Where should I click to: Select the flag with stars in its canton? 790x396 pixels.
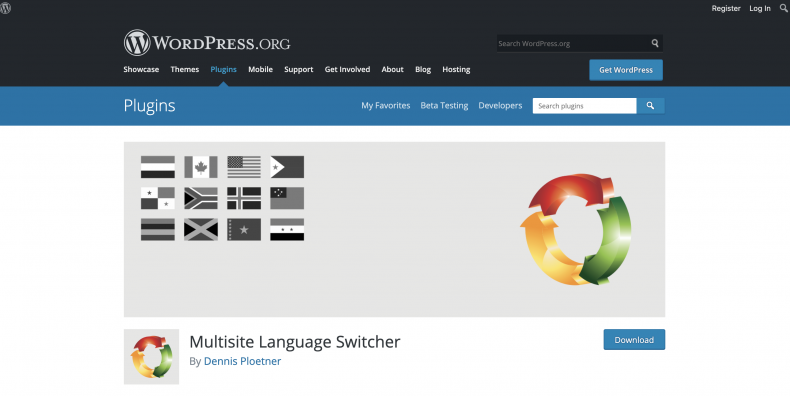pyautogui.click(x=287, y=198)
